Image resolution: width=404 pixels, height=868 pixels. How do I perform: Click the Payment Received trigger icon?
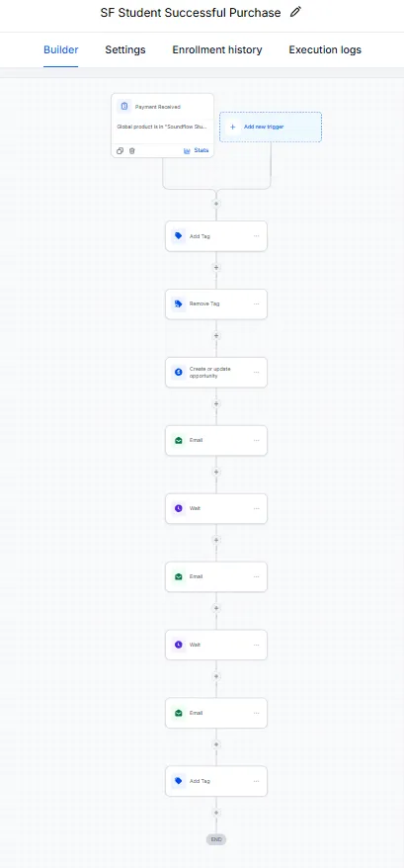click(124, 107)
